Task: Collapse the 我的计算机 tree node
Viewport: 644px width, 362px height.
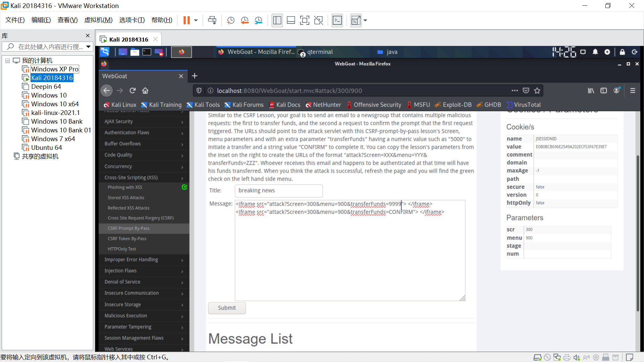Action: click(x=7, y=61)
